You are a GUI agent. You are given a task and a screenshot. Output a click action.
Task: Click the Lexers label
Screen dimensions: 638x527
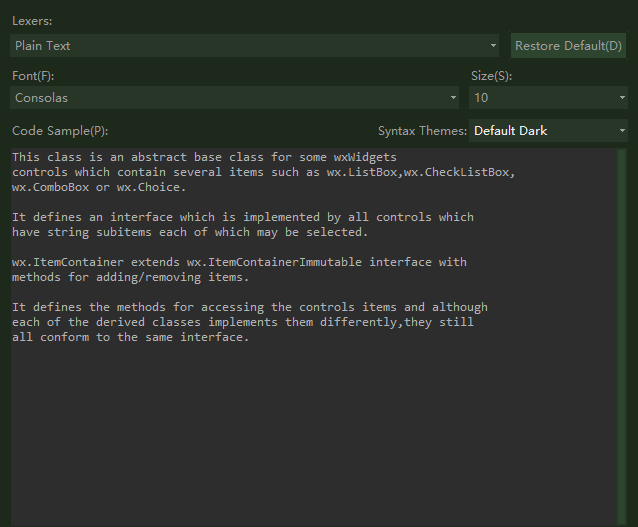[33, 21]
